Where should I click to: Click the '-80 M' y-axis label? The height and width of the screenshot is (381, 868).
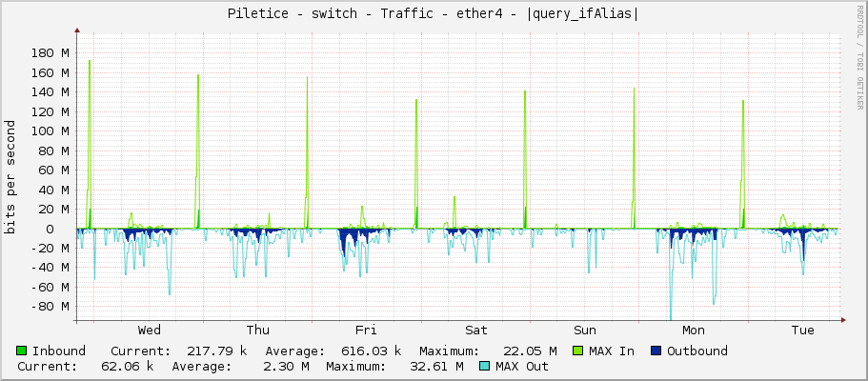tap(50, 307)
